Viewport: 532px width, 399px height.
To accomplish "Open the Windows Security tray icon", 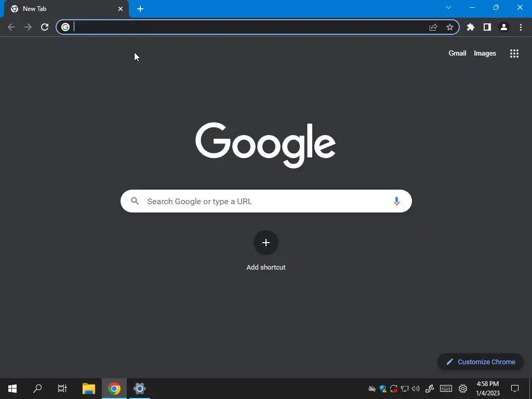I will point(383,389).
